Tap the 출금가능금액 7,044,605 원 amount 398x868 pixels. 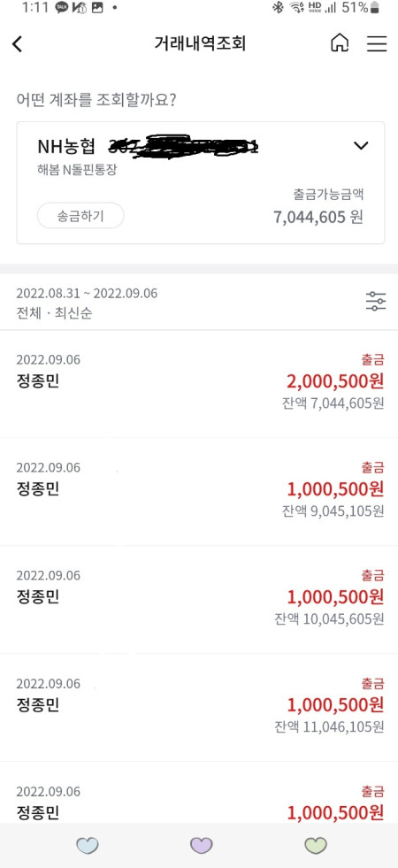coord(319,217)
